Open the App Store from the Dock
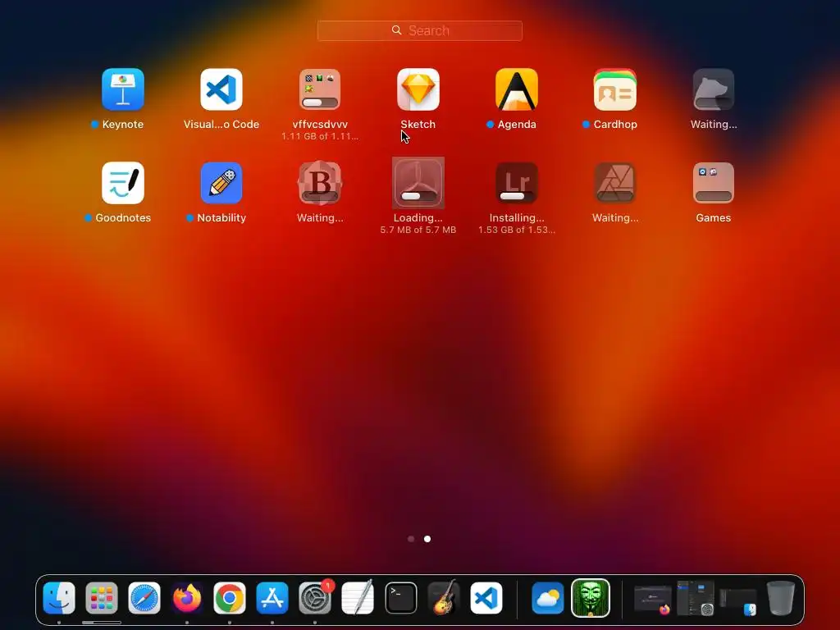This screenshot has width=840, height=630. tap(272, 598)
